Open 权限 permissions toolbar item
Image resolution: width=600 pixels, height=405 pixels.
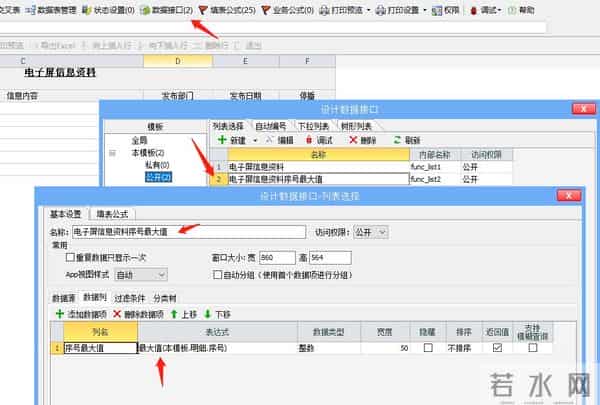point(445,10)
